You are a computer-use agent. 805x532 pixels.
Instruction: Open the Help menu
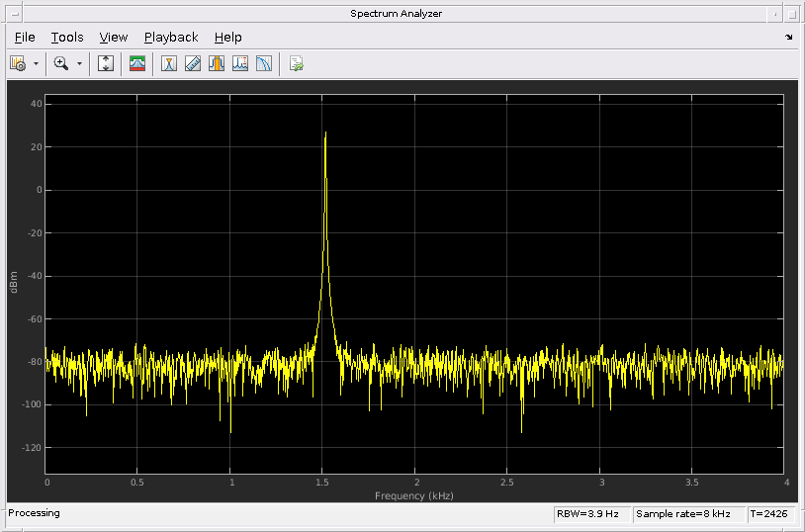point(227,38)
